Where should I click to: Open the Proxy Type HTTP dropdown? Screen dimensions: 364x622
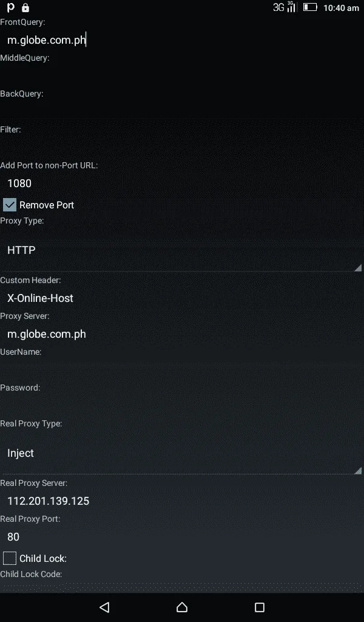click(x=182, y=251)
